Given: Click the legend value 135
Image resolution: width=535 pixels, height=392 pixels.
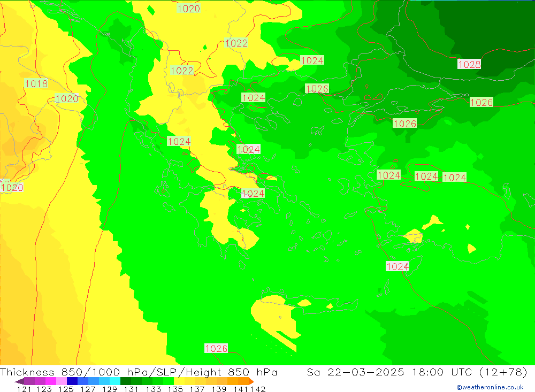Looking at the screenshot, I should coord(175,389).
